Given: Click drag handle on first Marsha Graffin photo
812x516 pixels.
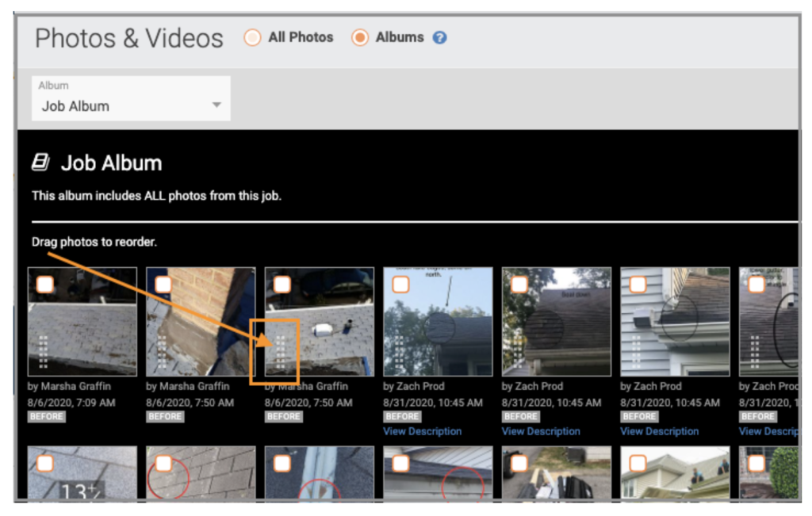Looking at the screenshot, I should click(x=44, y=350).
